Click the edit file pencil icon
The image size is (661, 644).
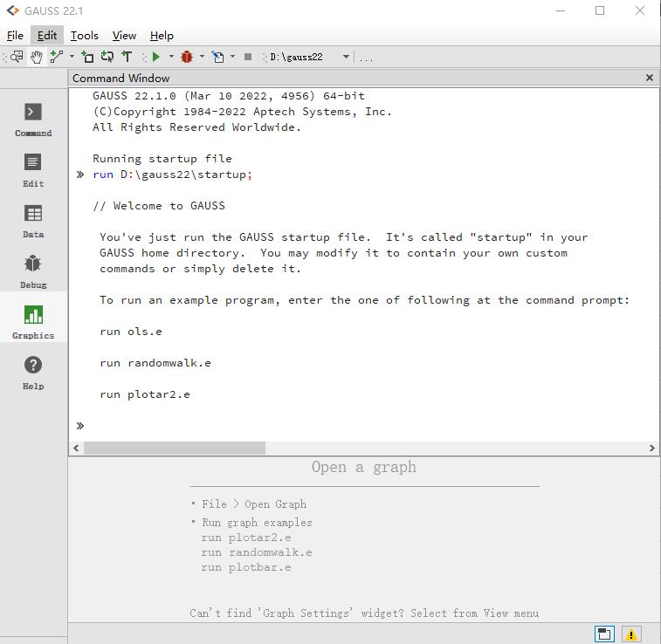217,57
